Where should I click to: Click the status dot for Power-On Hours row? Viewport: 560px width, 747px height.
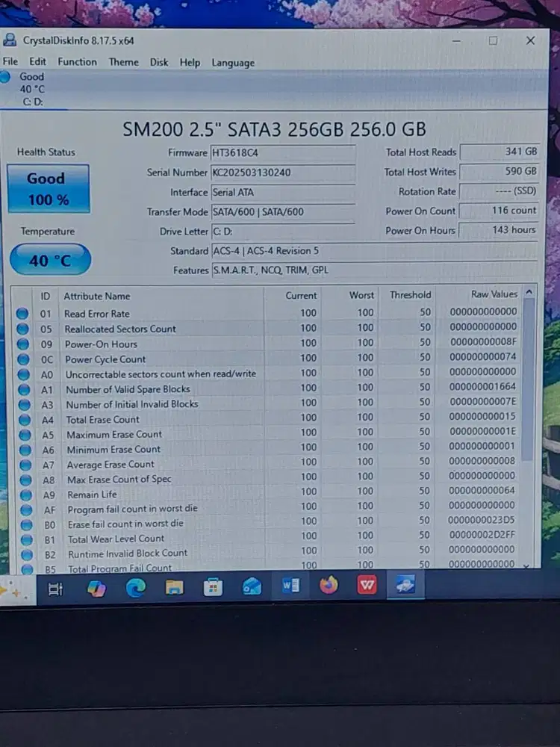[23, 344]
